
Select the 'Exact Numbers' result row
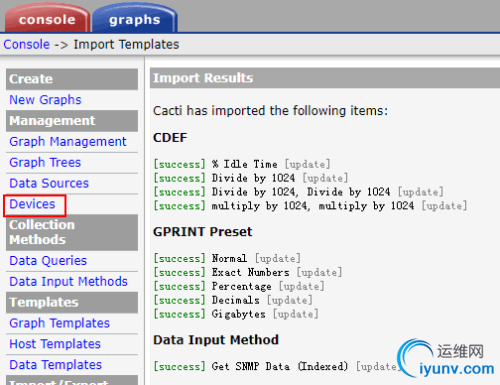[x=248, y=272]
